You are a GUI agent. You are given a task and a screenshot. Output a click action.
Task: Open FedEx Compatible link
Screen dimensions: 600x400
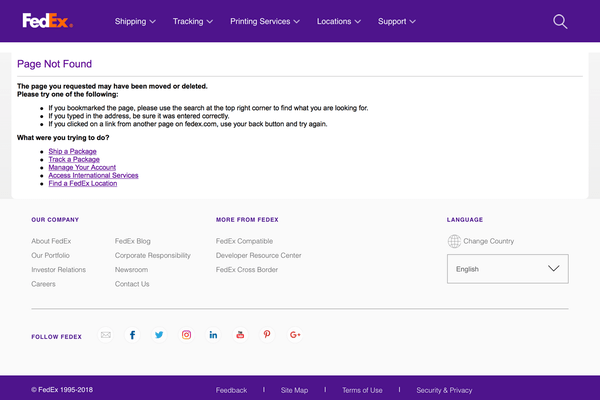point(245,241)
